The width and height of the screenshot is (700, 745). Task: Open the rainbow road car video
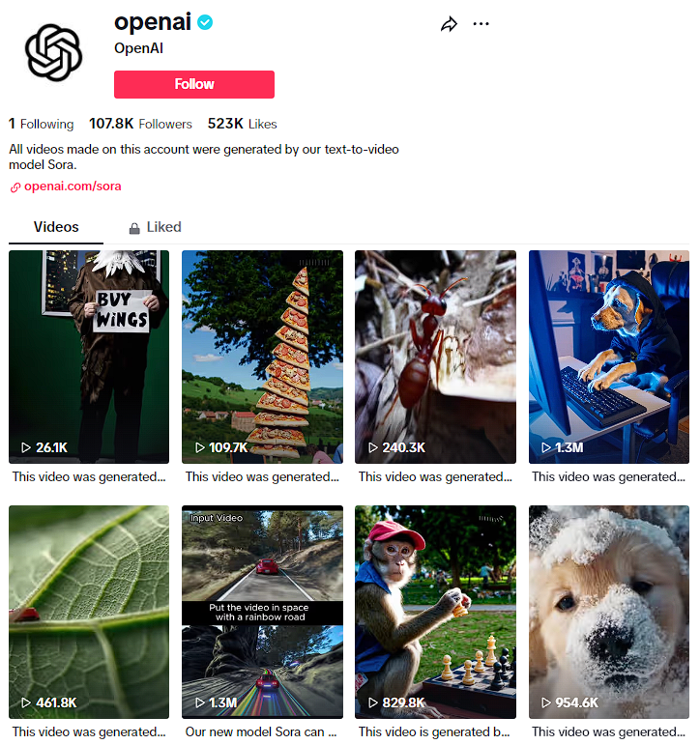[262, 612]
